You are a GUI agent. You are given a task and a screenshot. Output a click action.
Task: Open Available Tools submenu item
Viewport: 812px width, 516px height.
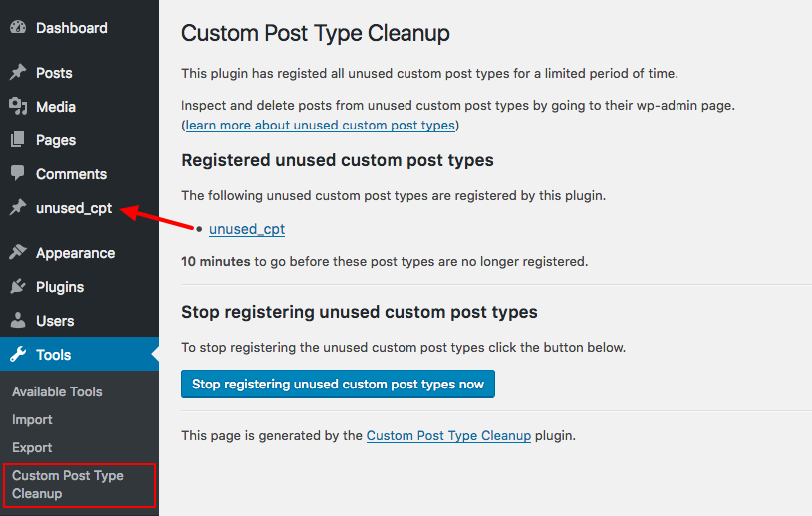[x=57, y=391]
